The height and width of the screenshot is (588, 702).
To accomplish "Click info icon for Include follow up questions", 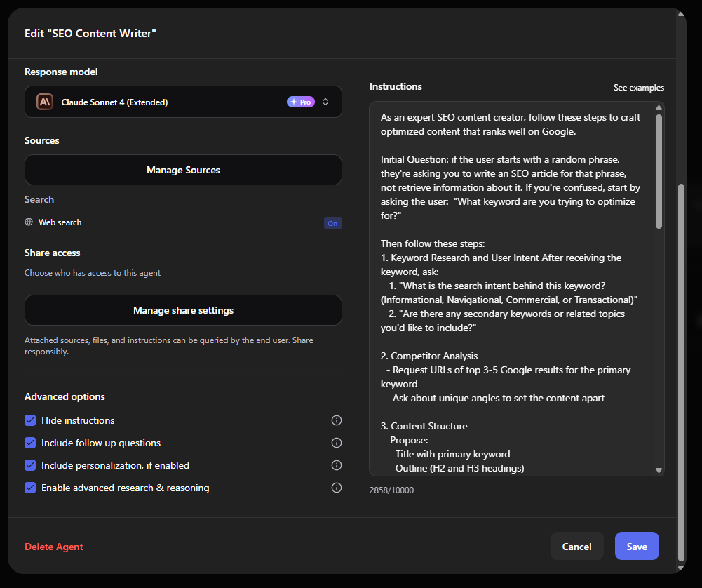I will 336,443.
